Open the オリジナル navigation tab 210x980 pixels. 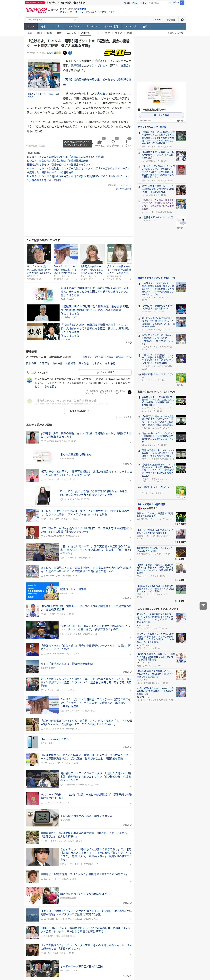(x=92, y=27)
